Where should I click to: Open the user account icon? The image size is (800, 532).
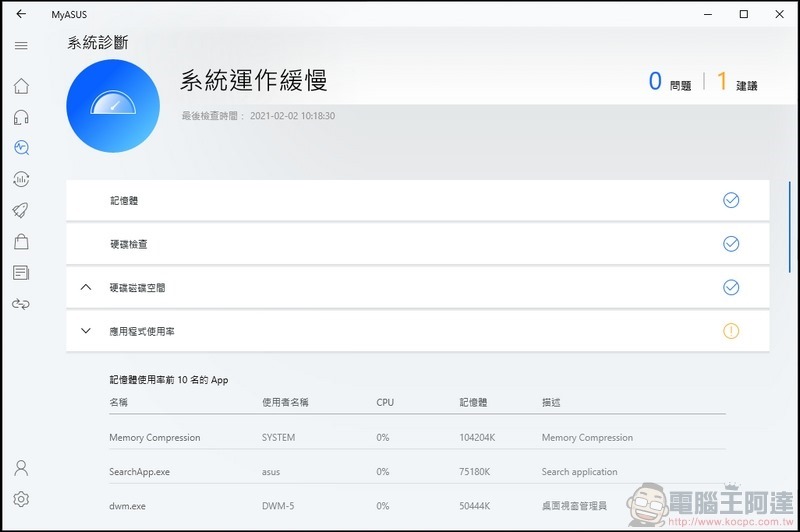point(21,468)
